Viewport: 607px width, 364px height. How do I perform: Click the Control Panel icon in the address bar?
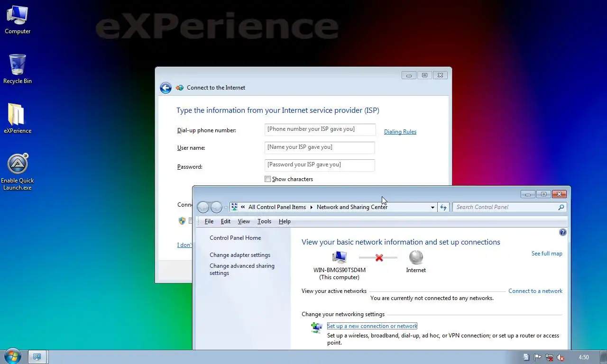[234, 207]
